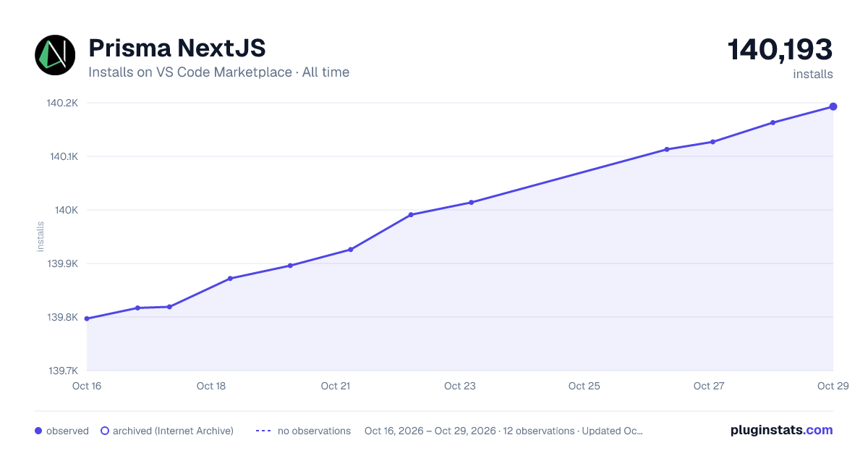Select the last data point on Oct 29
The height and width of the screenshot is (456, 868).
(833, 106)
